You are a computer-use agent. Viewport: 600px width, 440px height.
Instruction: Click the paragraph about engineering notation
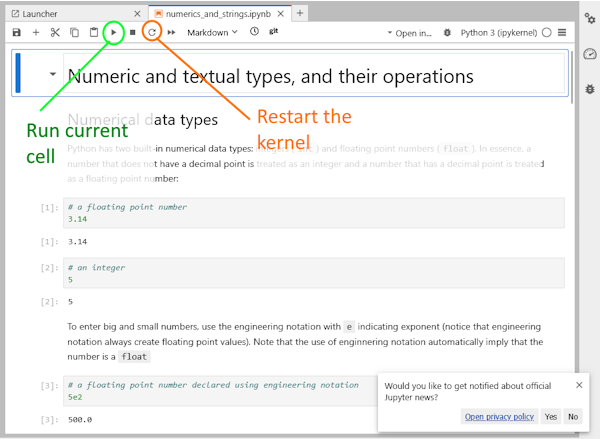coord(305,342)
